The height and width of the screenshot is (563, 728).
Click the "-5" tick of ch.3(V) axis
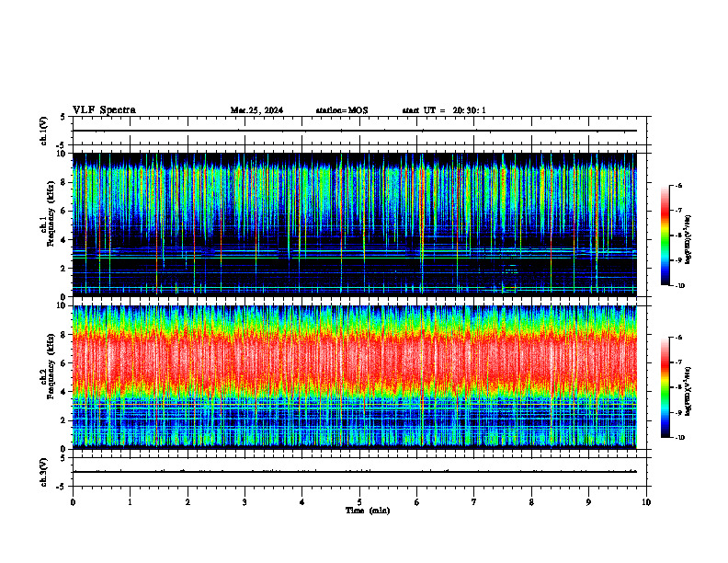pos(63,487)
